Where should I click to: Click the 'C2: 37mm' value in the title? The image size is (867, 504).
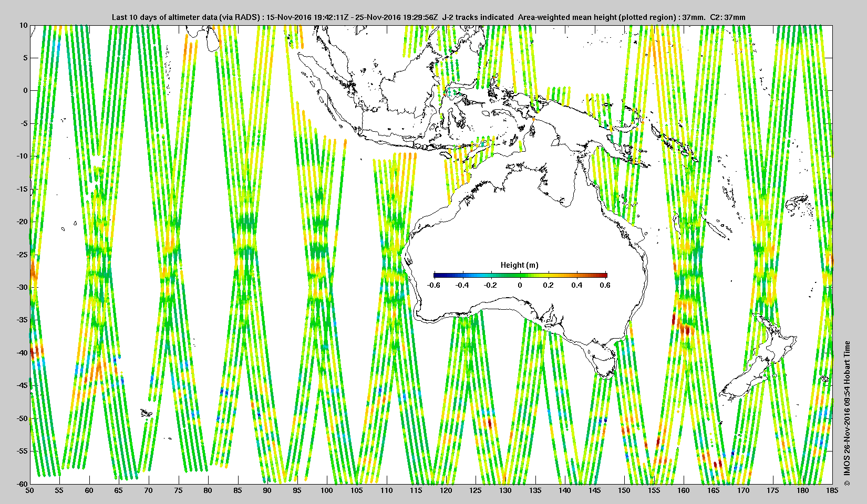tap(728, 17)
